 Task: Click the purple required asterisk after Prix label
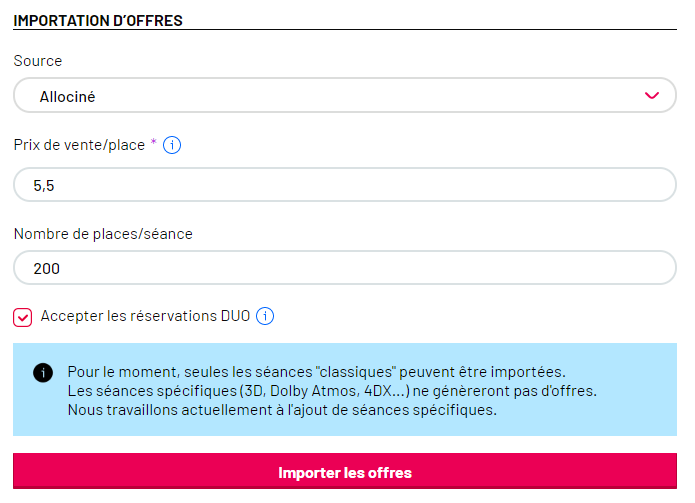[x=153, y=142]
